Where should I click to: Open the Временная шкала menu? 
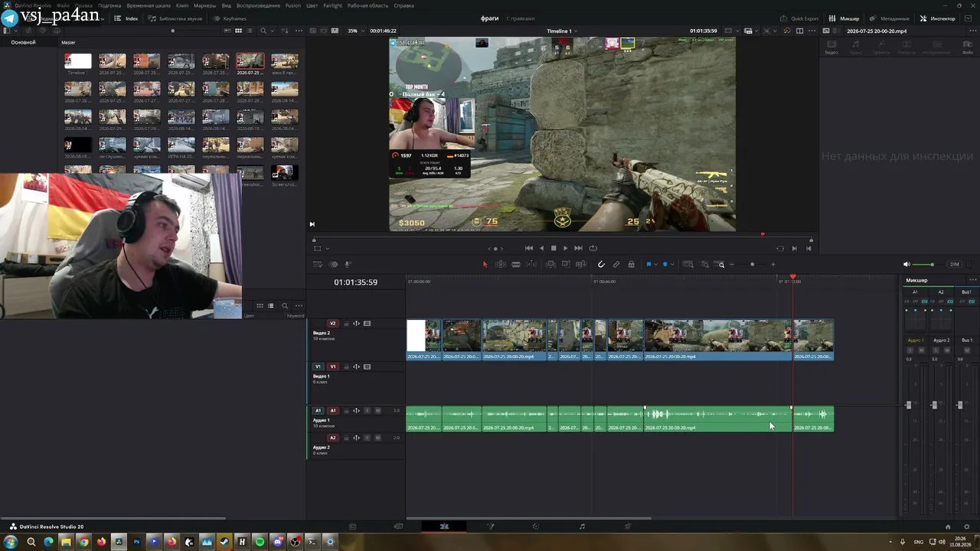pyautogui.click(x=149, y=5)
